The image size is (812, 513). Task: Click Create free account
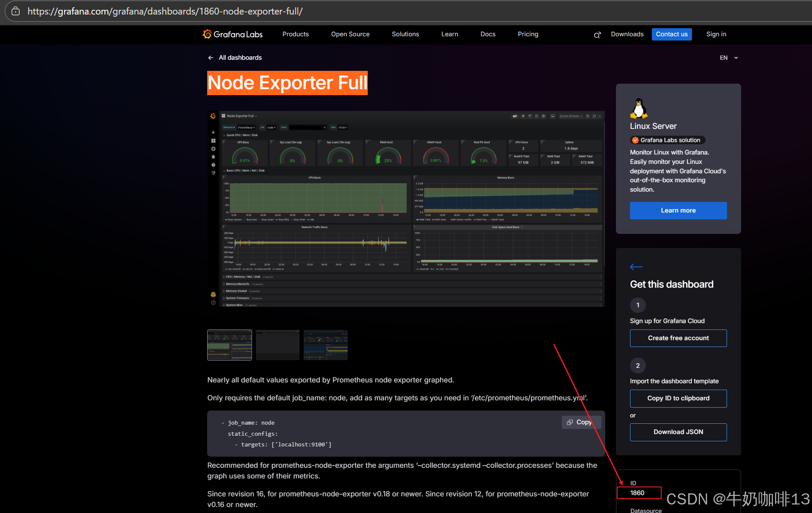678,338
